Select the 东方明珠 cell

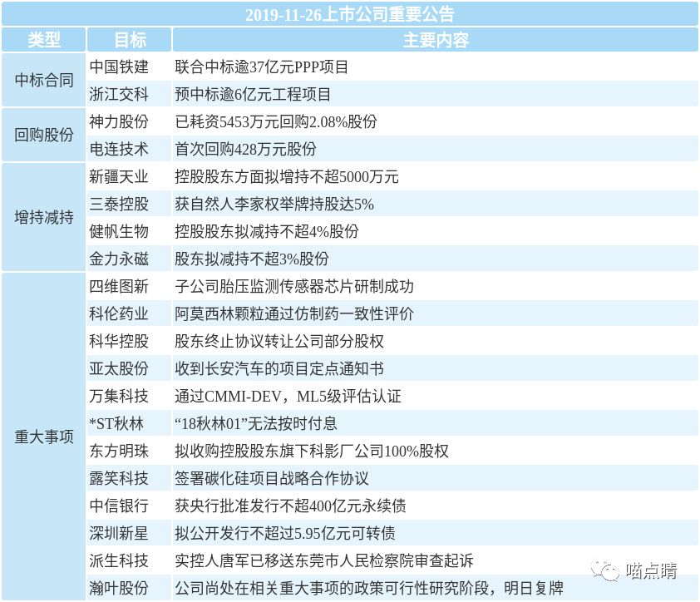(130, 451)
